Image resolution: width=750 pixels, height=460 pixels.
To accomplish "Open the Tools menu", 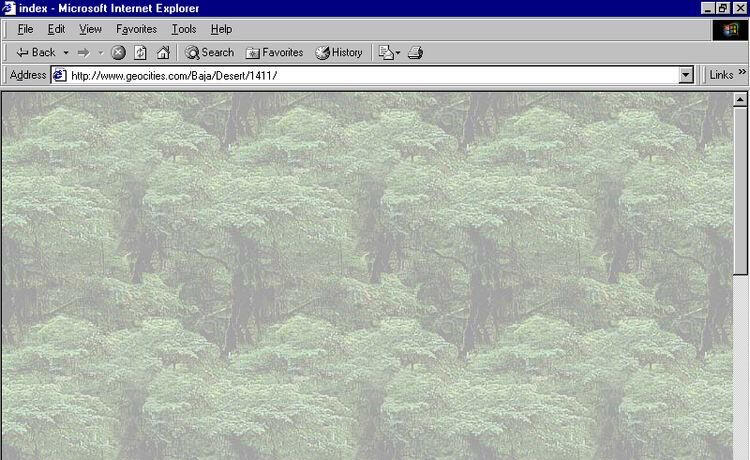I will 184,29.
